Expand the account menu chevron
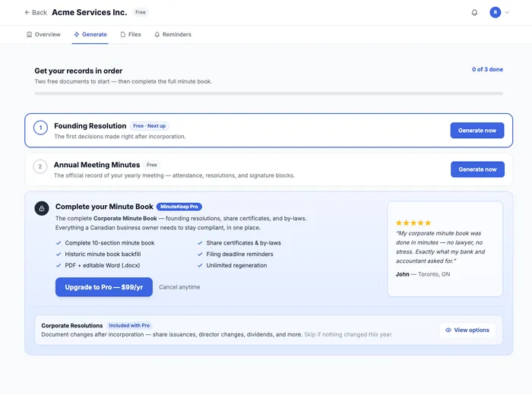 pos(507,13)
